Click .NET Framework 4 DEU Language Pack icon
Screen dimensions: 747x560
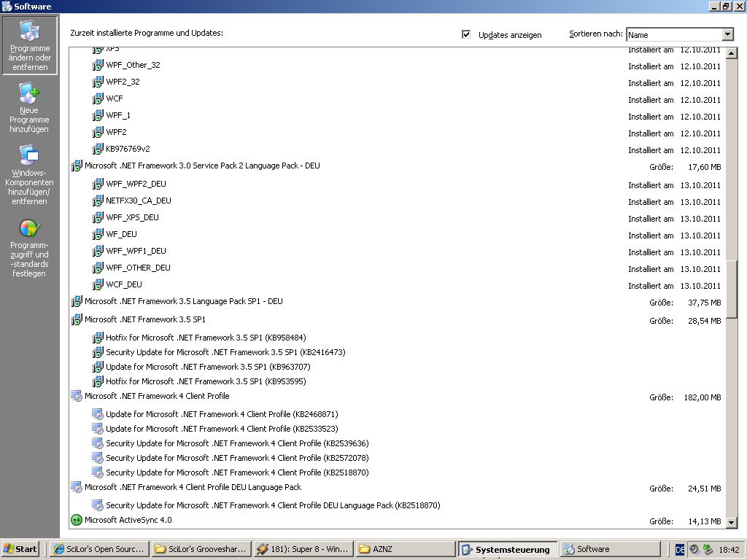76,487
